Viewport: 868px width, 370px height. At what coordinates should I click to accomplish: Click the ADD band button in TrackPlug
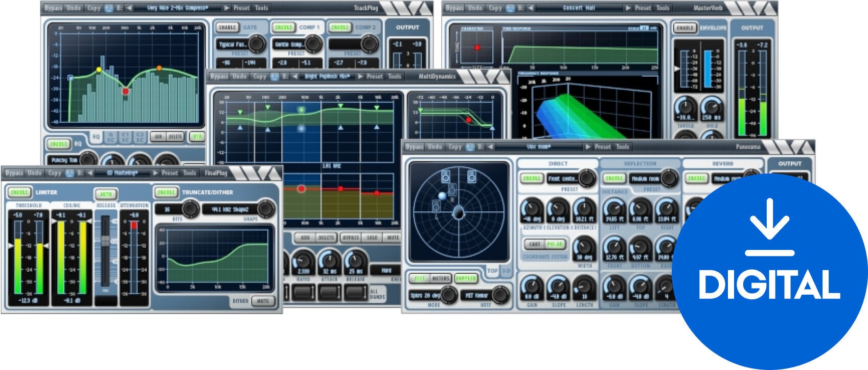point(158,137)
